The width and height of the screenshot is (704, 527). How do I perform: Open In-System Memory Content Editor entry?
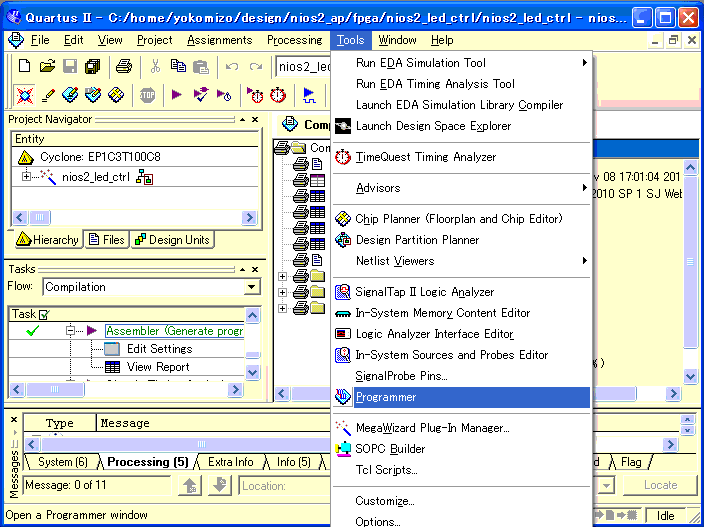click(x=461, y=313)
